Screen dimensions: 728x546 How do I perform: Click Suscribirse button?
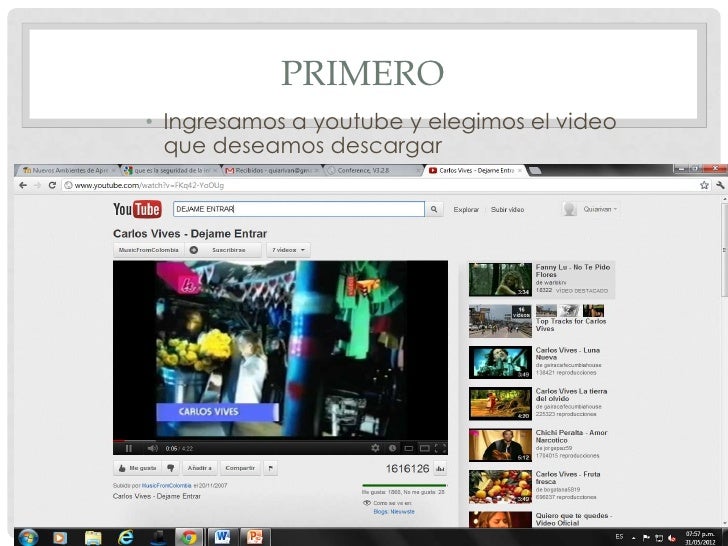click(224, 250)
